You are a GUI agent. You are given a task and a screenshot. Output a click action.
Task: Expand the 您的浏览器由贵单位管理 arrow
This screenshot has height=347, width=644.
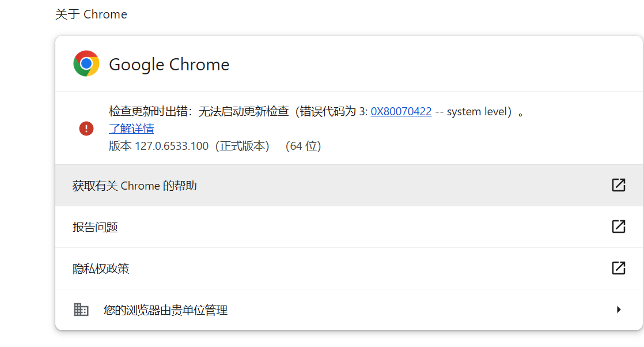coord(619,310)
